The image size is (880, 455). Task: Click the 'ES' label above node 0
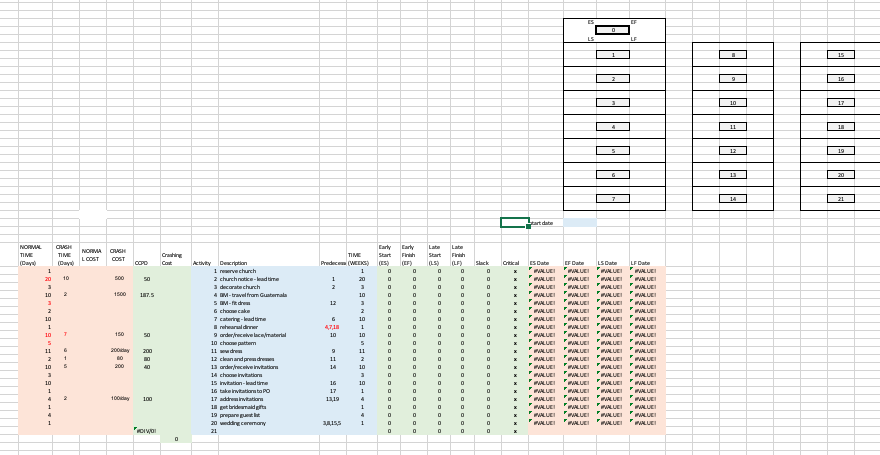pos(590,22)
